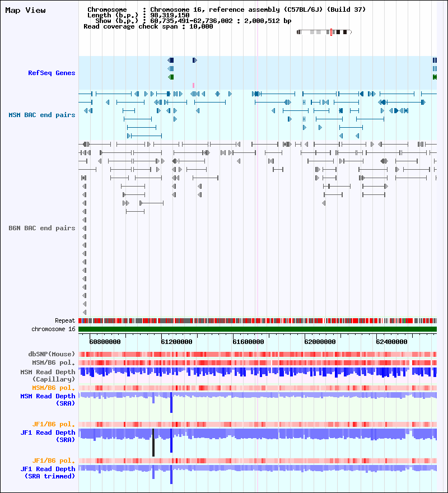Click the dark blue right-pointing RefSeq gene arrow
Screen dimensions: 448x493
click(x=195, y=60)
